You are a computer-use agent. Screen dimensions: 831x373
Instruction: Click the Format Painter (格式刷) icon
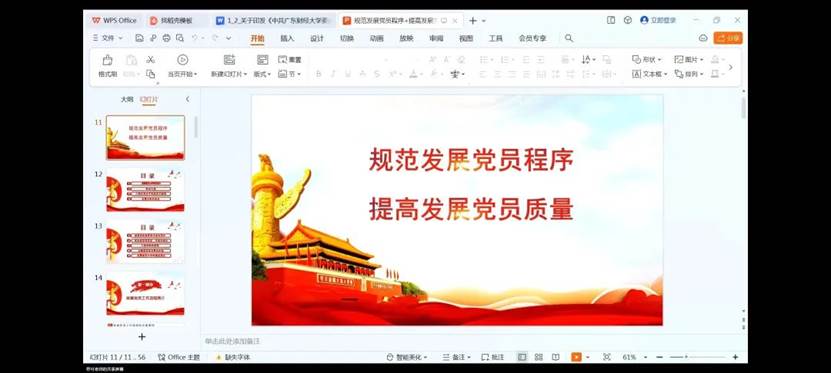[x=108, y=60]
